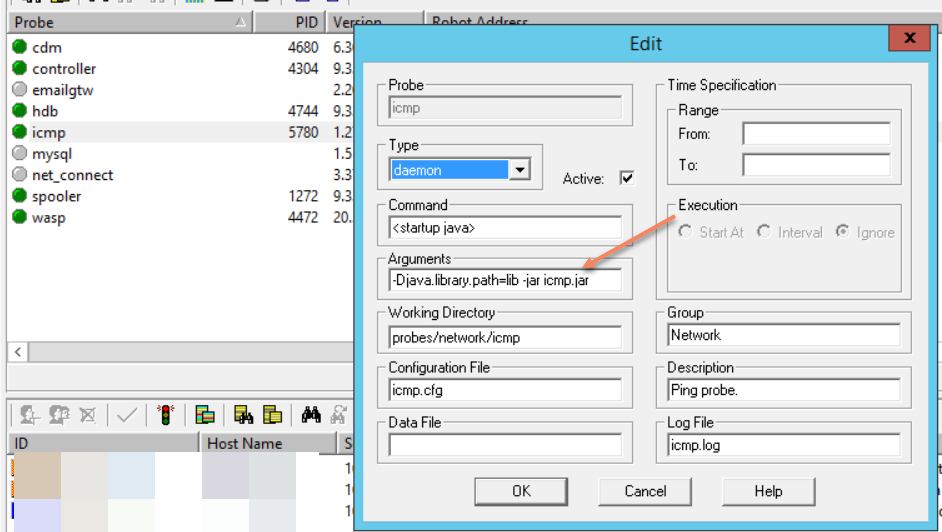Click the multicolored list windows icon
The image size is (942, 532).
(x=205, y=415)
